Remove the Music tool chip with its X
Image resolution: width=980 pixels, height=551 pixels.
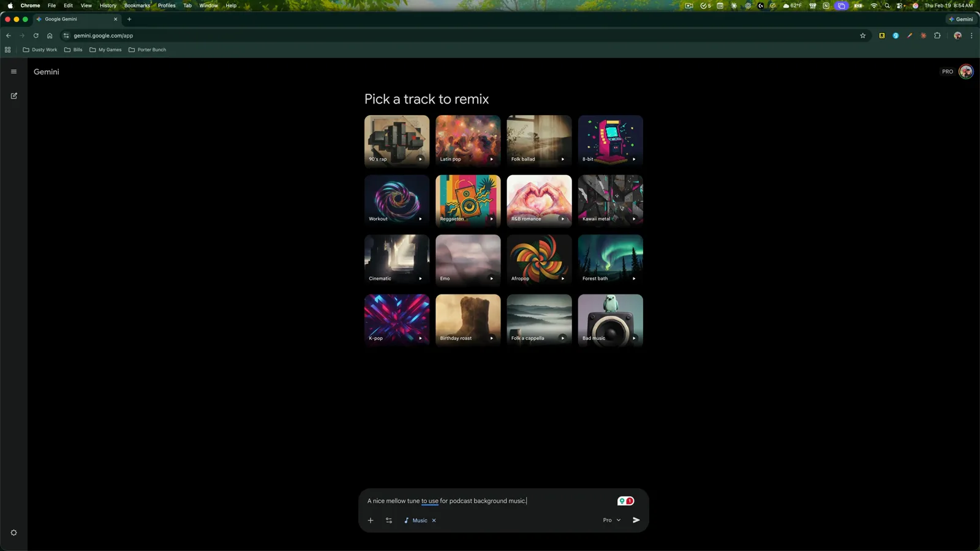(434, 520)
